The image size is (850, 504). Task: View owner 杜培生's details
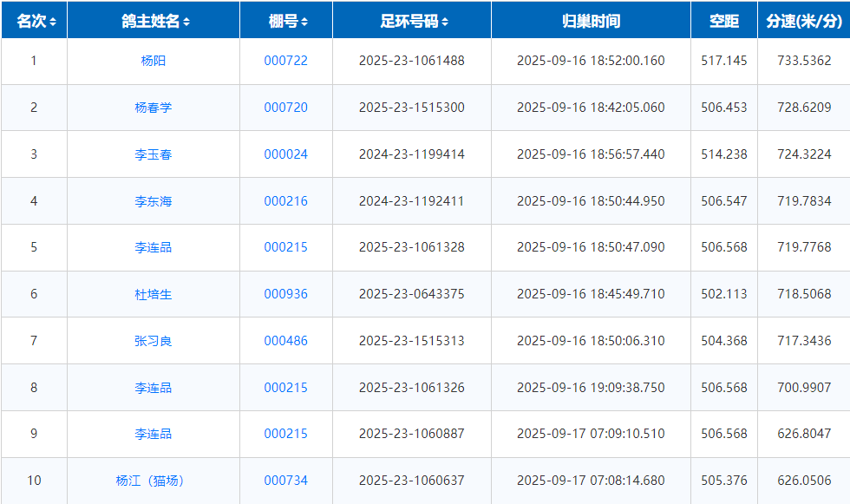[154, 294]
